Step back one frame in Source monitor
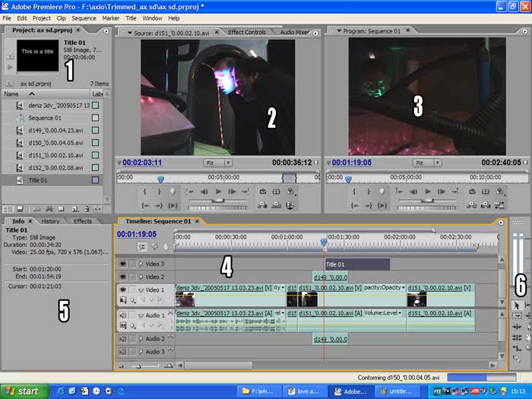532x399 pixels. point(204,192)
